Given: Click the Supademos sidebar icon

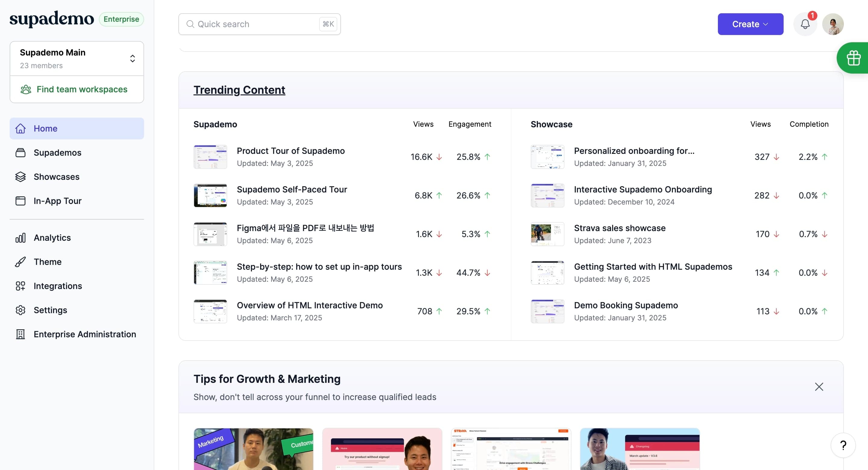Looking at the screenshot, I should [20, 152].
